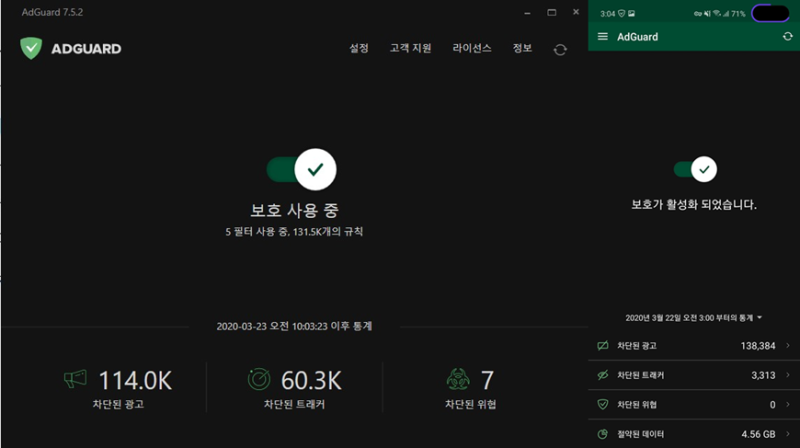Viewport: 800px width, 448px height.
Task: Click the 차단된 트래커 label under 60.3K
Action: (294, 404)
